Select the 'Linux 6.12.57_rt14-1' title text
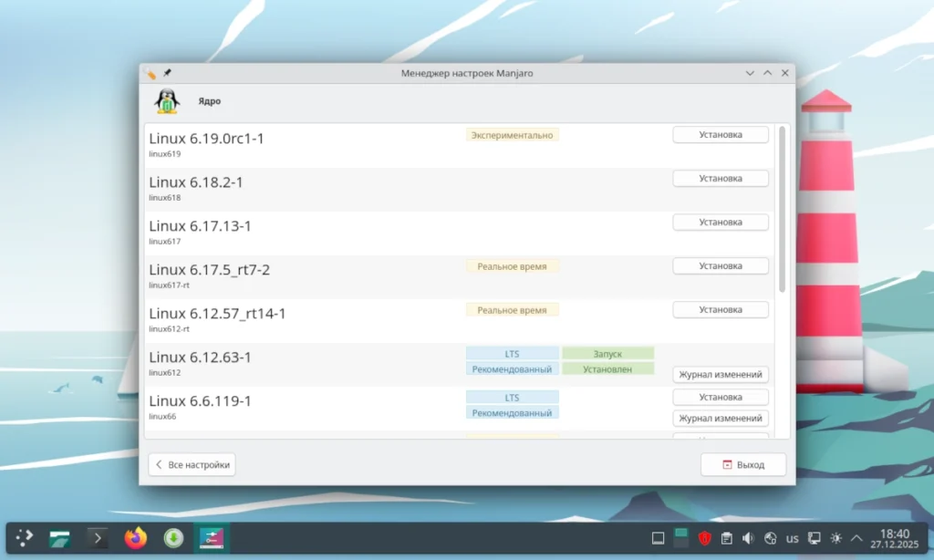The height and width of the screenshot is (560, 934). click(217, 314)
